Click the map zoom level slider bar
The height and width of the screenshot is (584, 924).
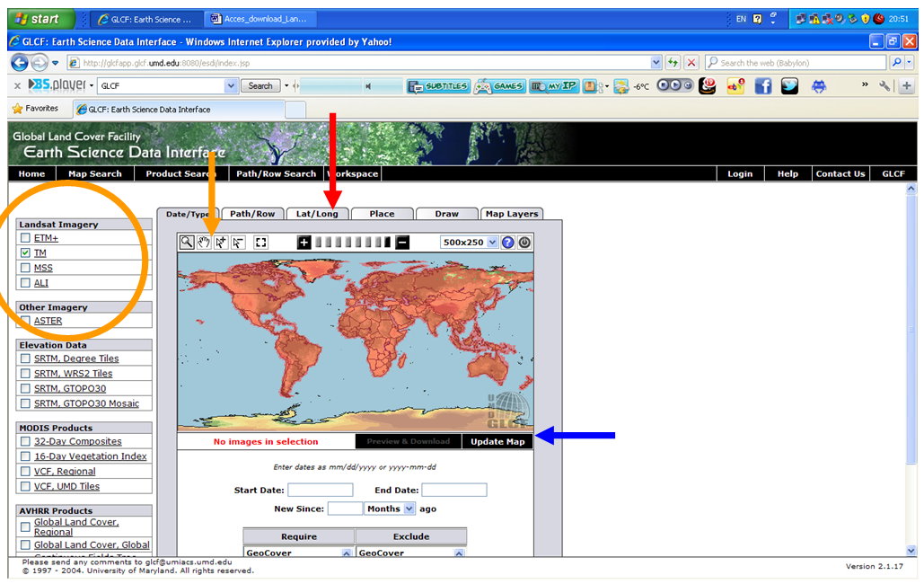click(353, 243)
